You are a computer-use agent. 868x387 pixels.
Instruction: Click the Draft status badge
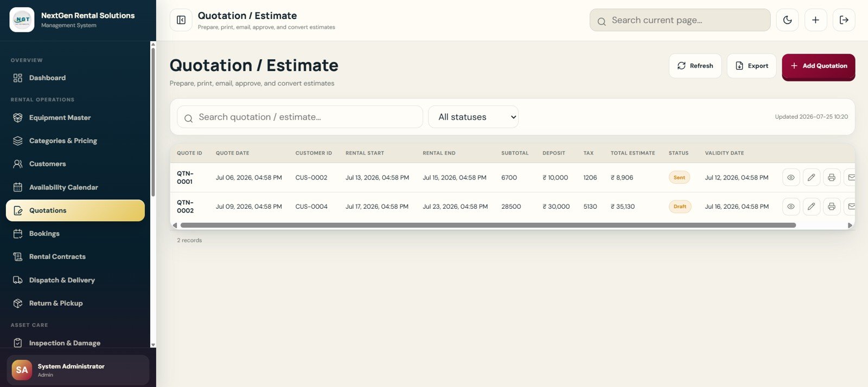pos(680,207)
